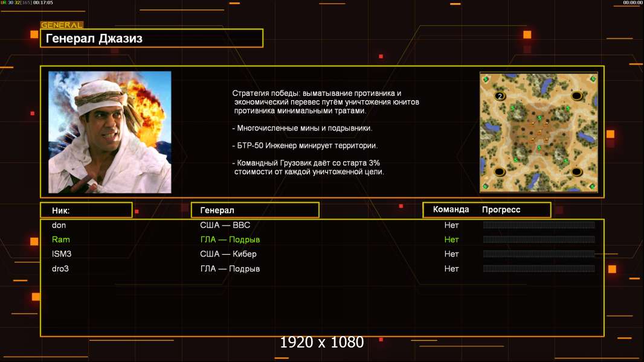Screen dimensions: 644x362
Task: Click the team value 'Нет' for dro3
Action: (451, 268)
